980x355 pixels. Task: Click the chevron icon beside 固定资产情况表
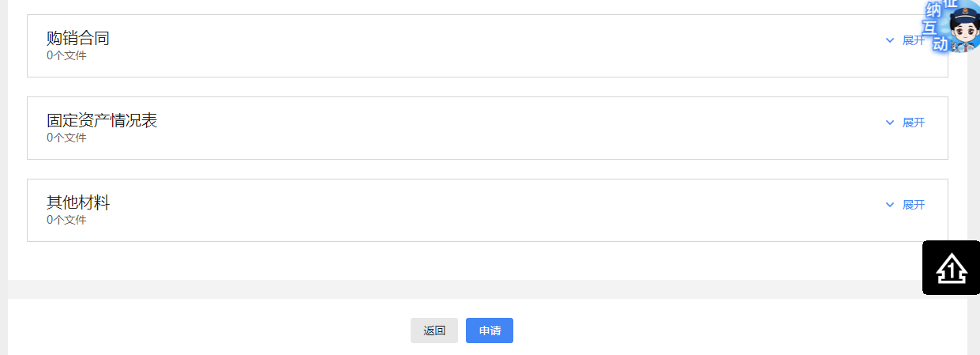pyautogui.click(x=890, y=123)
